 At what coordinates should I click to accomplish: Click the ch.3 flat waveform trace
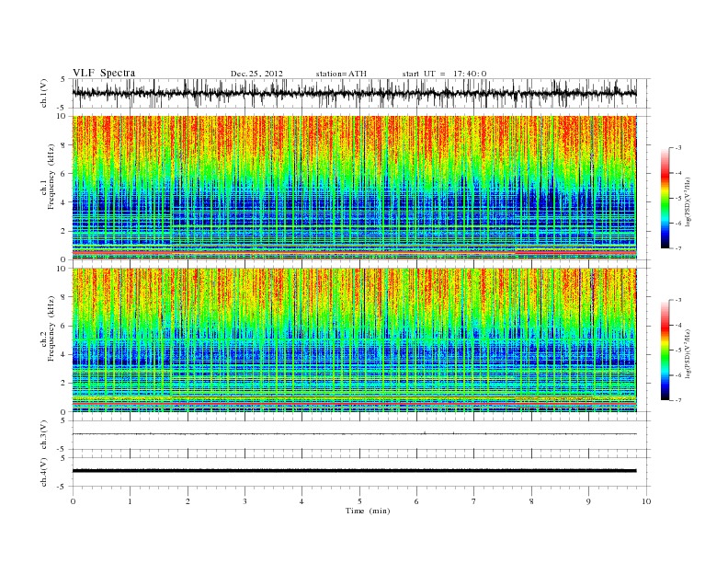pyautogui.click(x=354, y=434)
